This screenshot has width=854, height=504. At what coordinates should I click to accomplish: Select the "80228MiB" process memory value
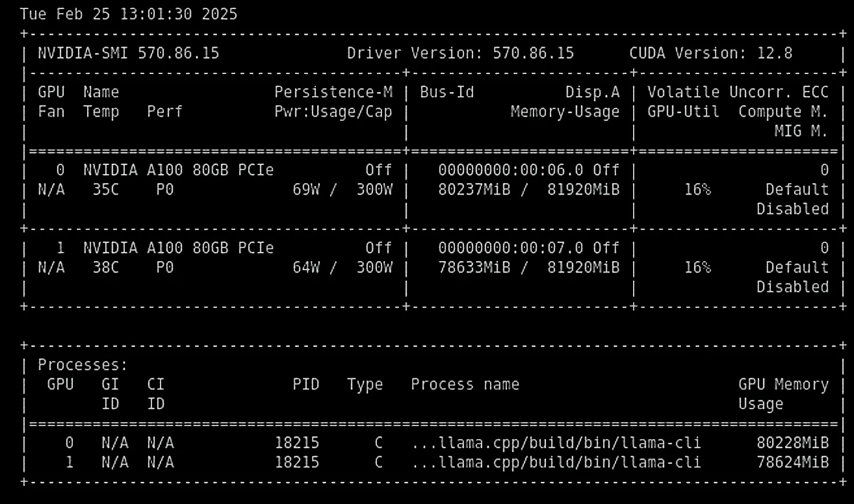point(793,443)
